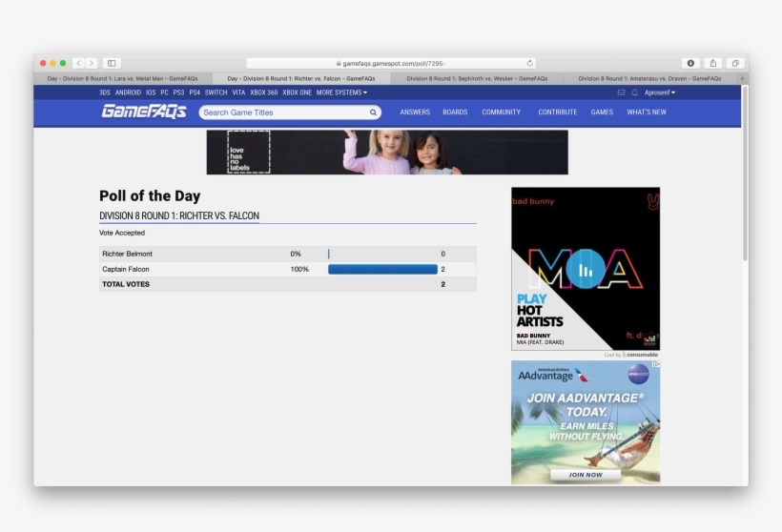This screenshot has width=782, height=532.
Task: Open the Aprosenf user dropdown
Action: [x=659, y=92]
